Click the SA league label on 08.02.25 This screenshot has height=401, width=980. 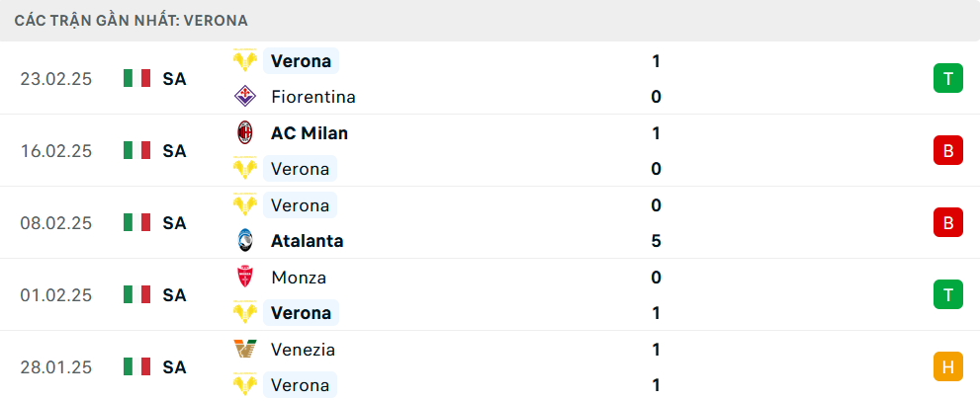pyautogui.click(x=175, y=223)
